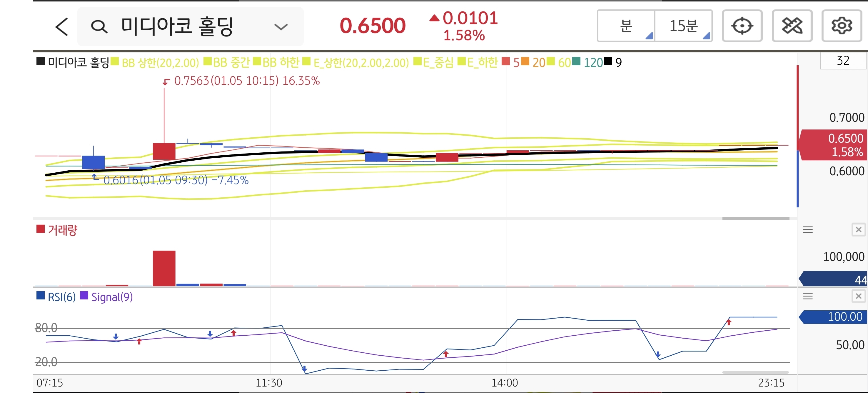This screenshot has height=393, width=868.
Task: Close the volume indicator panel
Action: (858, 230)
